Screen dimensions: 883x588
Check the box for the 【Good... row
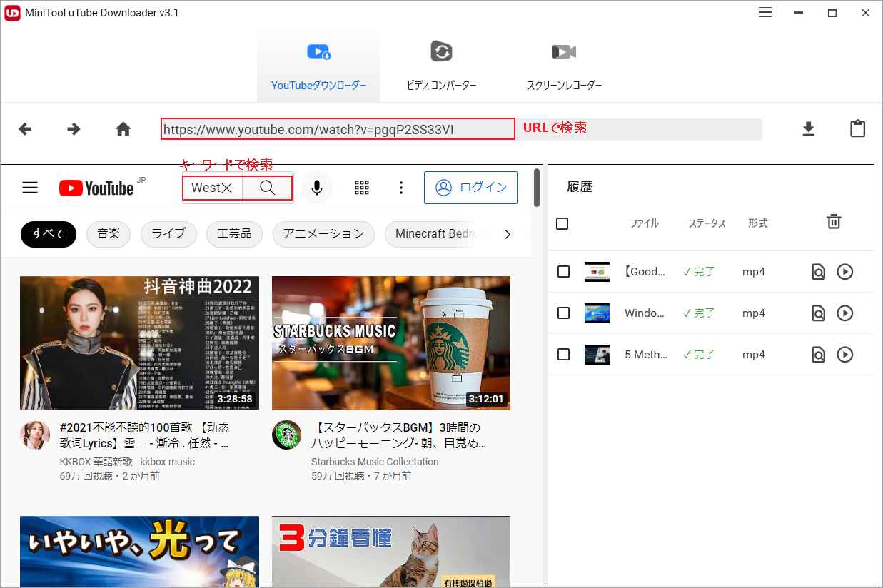tap(563, 272)
